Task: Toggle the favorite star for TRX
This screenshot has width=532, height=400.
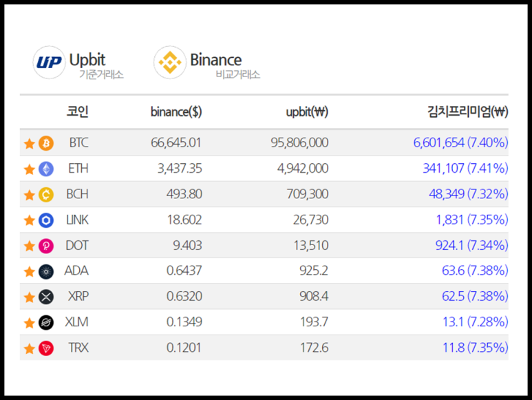Action: 30,348
